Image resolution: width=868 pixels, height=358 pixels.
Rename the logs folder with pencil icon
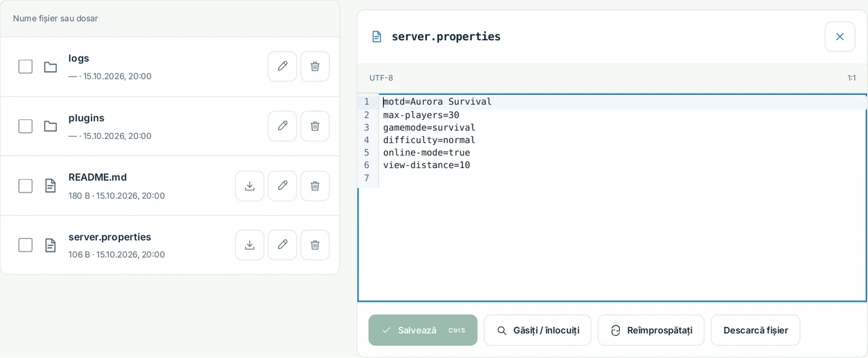[282, 66]
